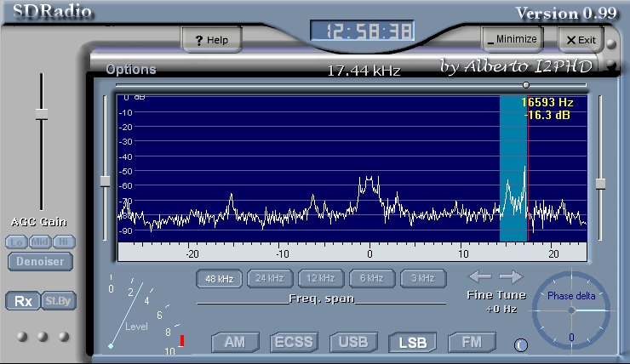Select AM demodulation mode

234,343
